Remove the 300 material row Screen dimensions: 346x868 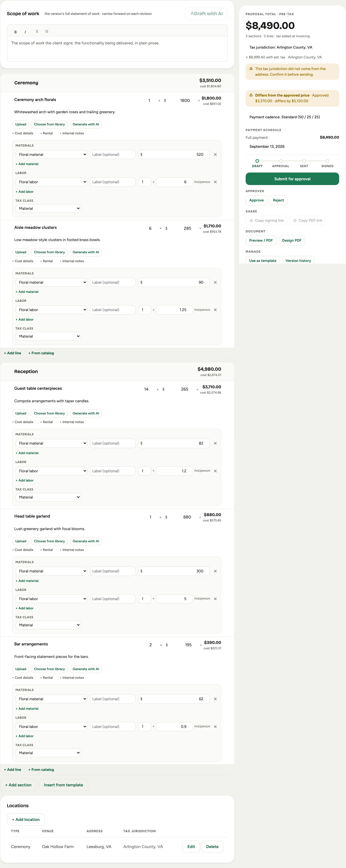click(215, 571)
